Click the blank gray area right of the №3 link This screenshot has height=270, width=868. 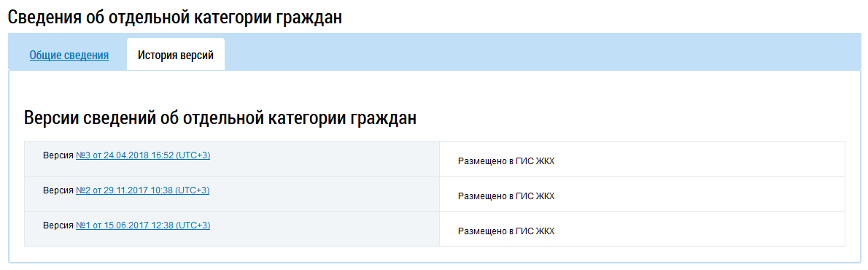(x=325, y=159)
